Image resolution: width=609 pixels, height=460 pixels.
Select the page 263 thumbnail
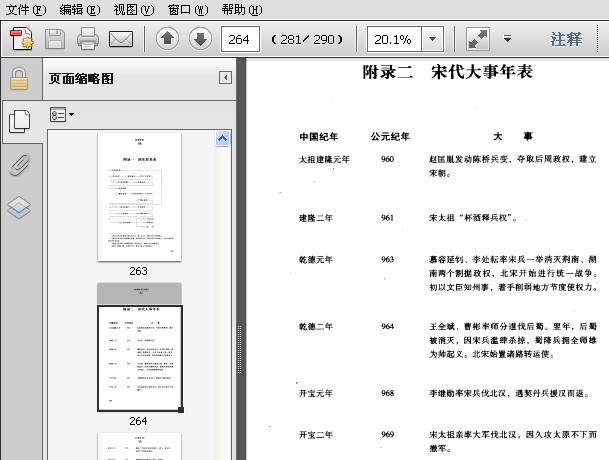pyautogui.click(x=139, y=197)
